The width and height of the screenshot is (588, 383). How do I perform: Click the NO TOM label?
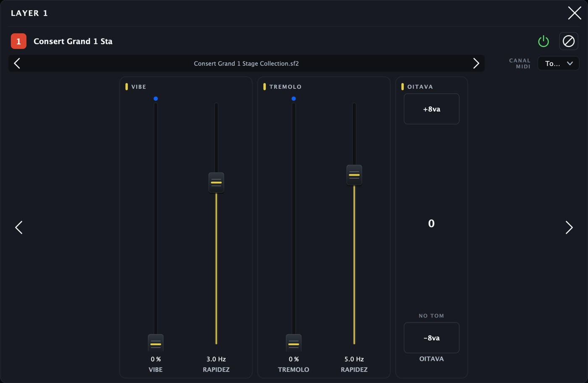coord(431,316)
